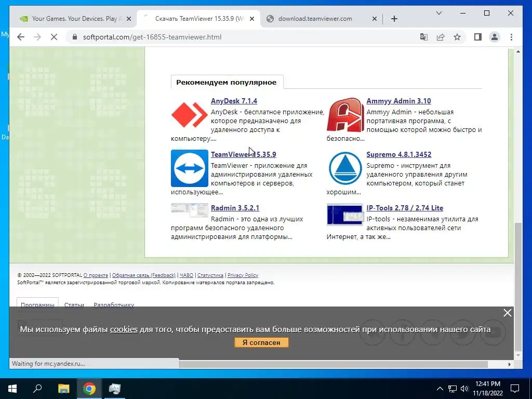The height and width of the screenshot is (399, 532).
Task: Click the Chrome taskbar icon
Action: pyautogui.click(x=89, y=389)
